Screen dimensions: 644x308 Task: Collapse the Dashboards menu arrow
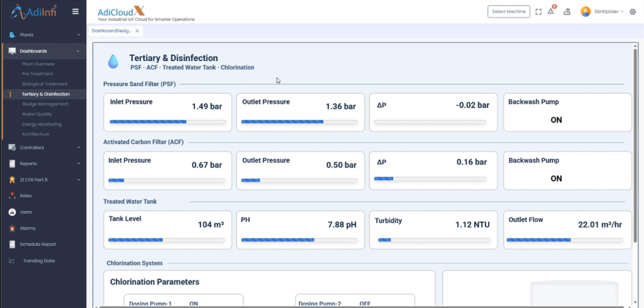click(x=78, y=52)
